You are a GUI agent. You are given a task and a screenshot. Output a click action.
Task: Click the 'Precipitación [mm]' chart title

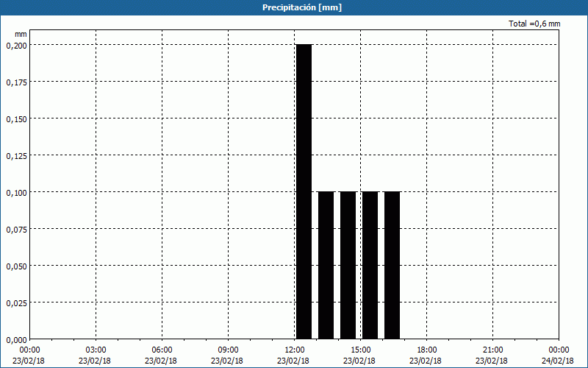[x=302, y=7]
